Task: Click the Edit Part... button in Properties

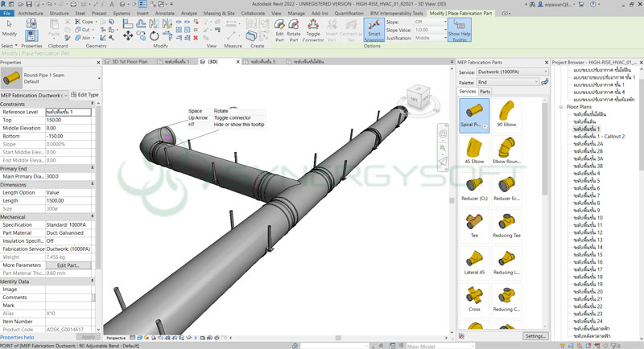Action: coord(68,265)
